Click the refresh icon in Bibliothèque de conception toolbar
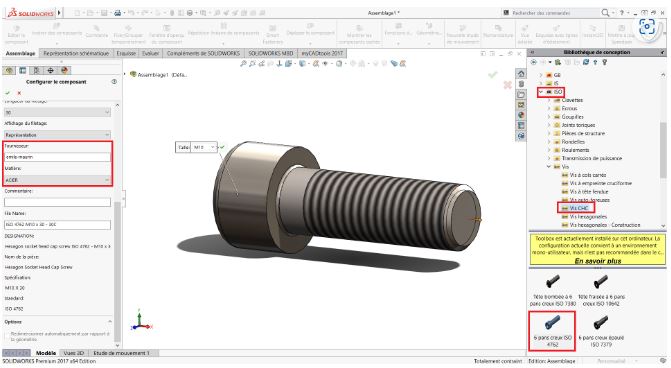671x368 pixels. click(586, 62)
